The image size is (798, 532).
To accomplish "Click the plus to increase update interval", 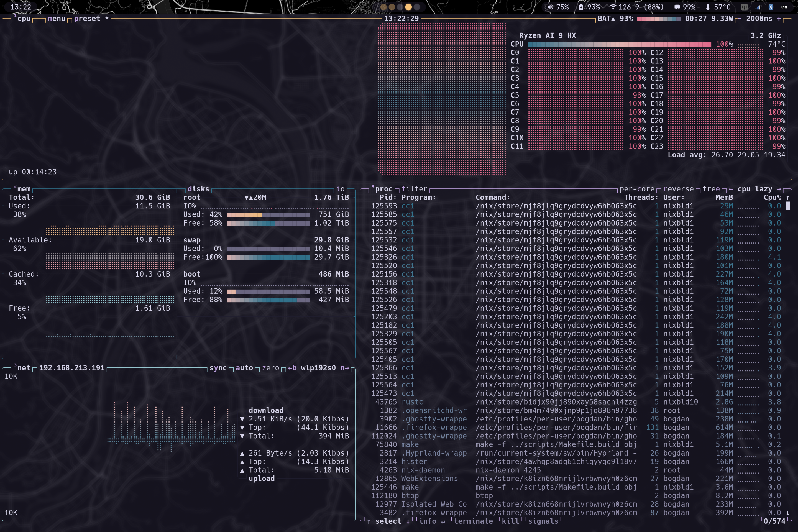I will click(779, 19).
